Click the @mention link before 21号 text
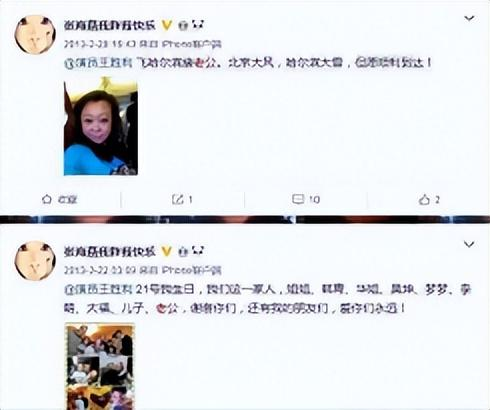Image resolution: width=490 pixels, height=410 pixels. [x=98, y=289]
